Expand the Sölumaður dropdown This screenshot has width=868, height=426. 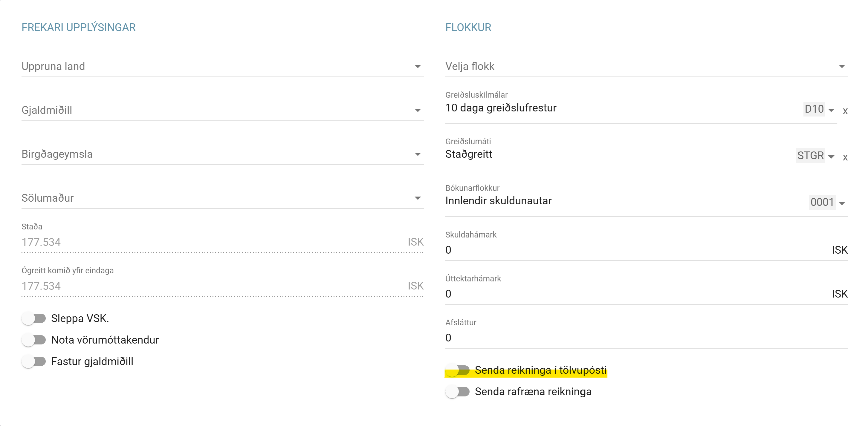point(418,198)
